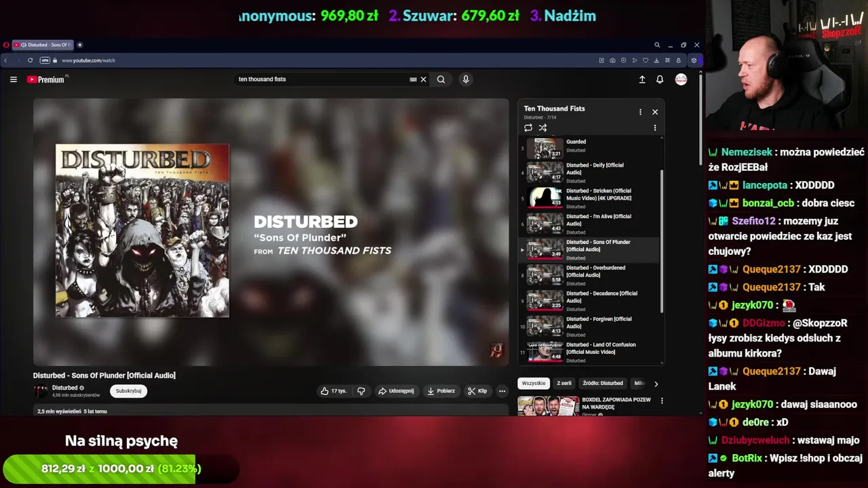The width and height of the screenshot is (868, 488).
Task: Click the Ten Thousand Fists playlist title
Action: pos(554,108)
